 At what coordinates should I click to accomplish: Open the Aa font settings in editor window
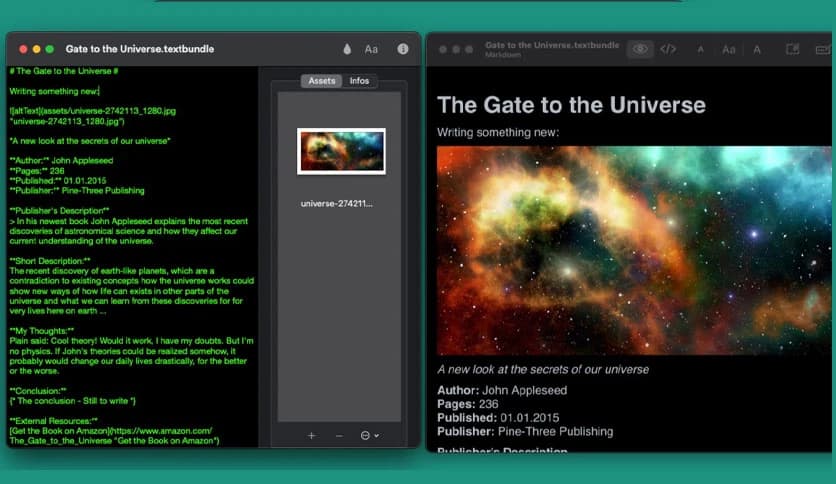371,49
